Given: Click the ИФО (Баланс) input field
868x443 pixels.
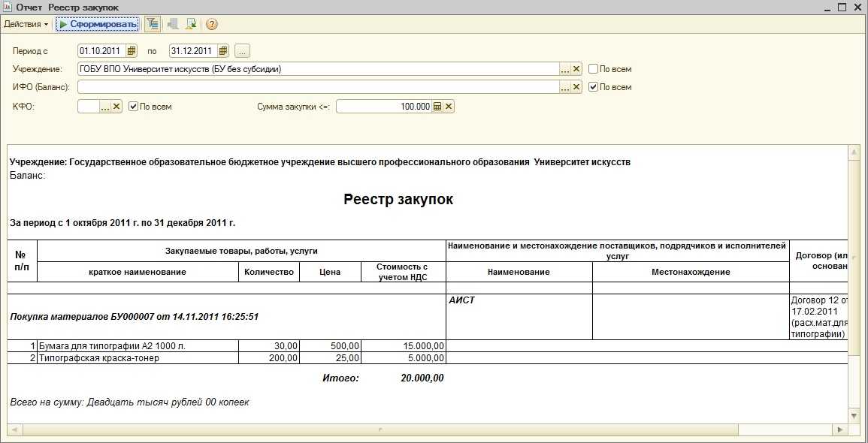Looking at the screenshot, I should (x=319, y=87).
